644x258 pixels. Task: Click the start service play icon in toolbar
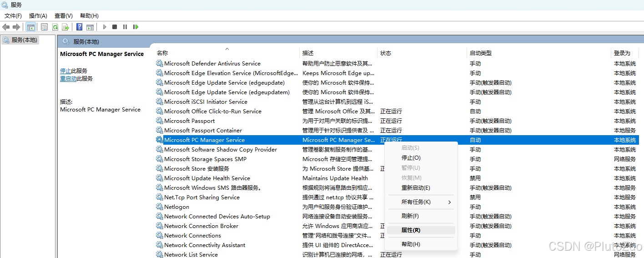[x=104, y=27]
